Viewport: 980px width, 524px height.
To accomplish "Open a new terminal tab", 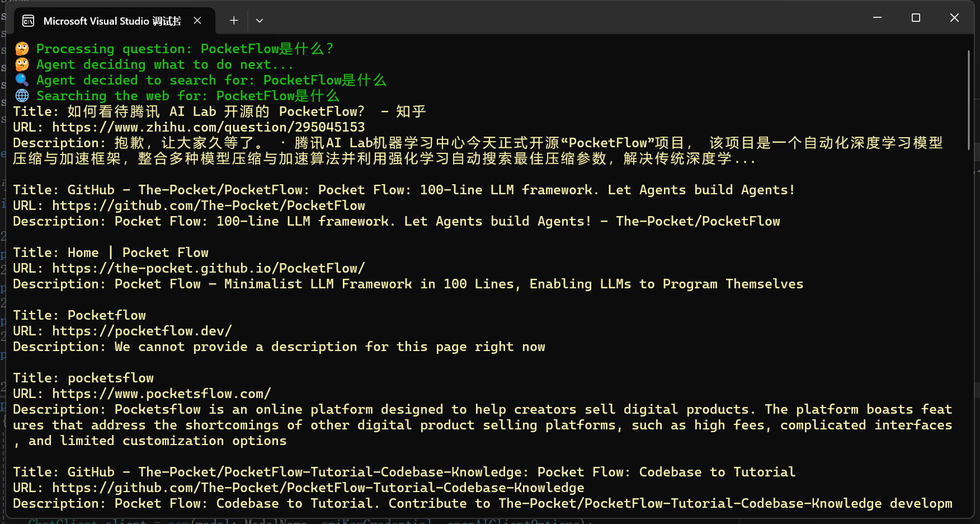I will point(234,21).
